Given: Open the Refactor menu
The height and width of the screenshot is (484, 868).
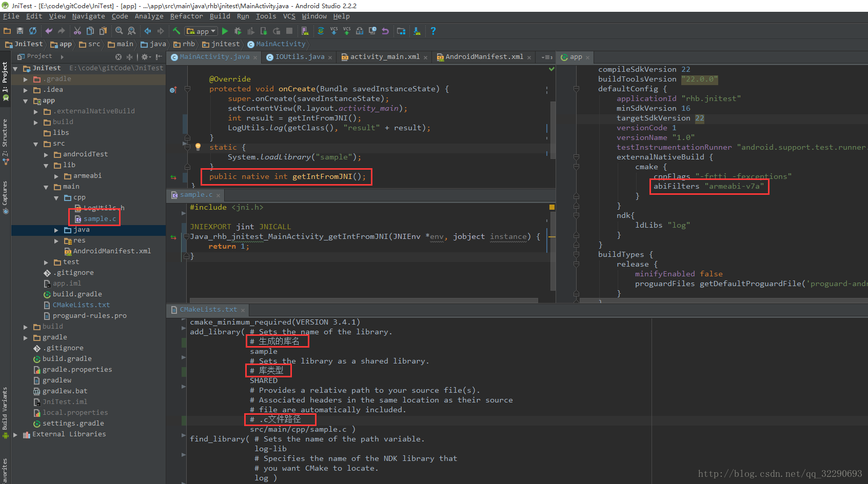Looking at the screenshot, I should click(187, 16).
